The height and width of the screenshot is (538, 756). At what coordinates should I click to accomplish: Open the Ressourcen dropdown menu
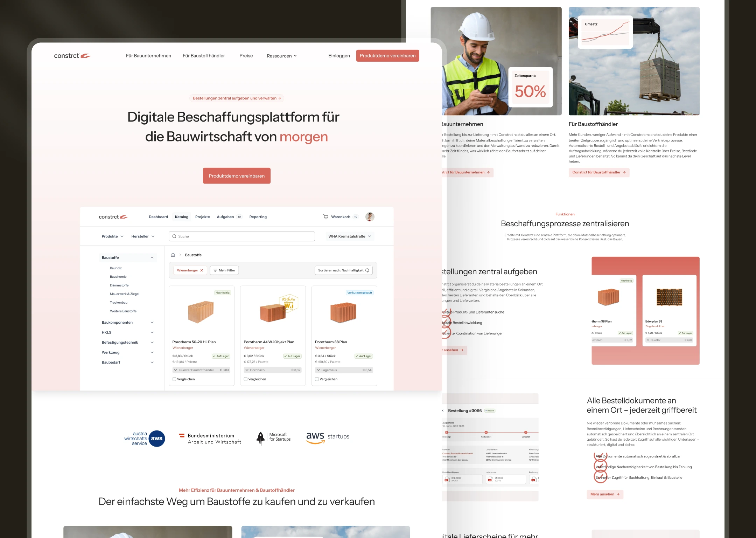coord(281,56)
